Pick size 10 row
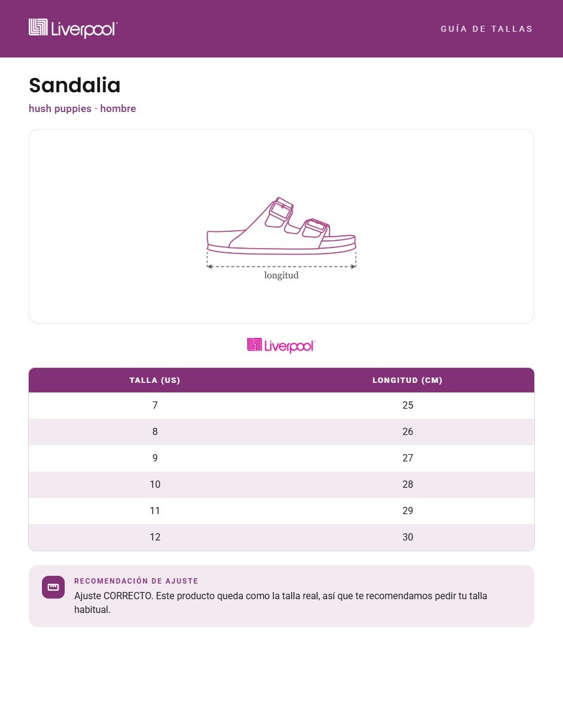The height and width of the screenshot is (728, 563). (281, 485)
